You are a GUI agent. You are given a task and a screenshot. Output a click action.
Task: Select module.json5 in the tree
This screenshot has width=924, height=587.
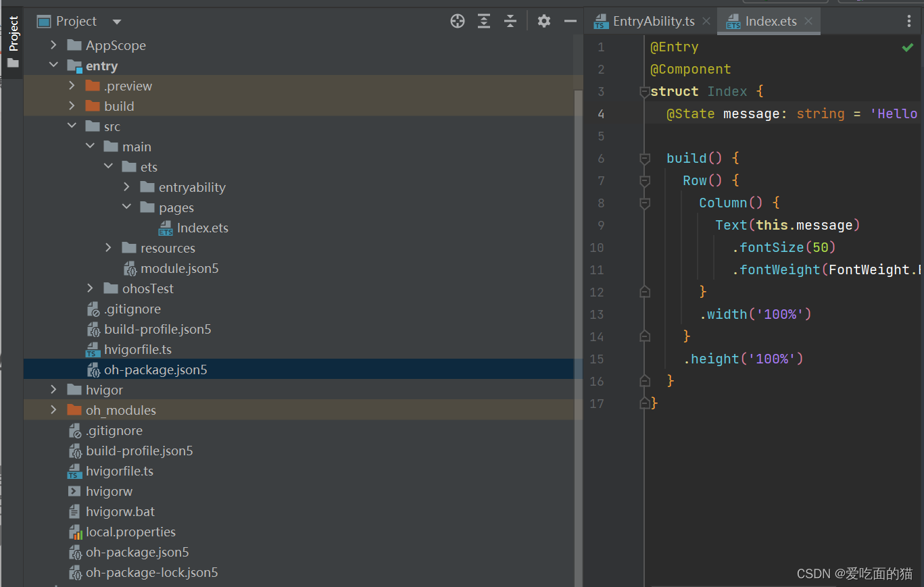pos(179,268)
